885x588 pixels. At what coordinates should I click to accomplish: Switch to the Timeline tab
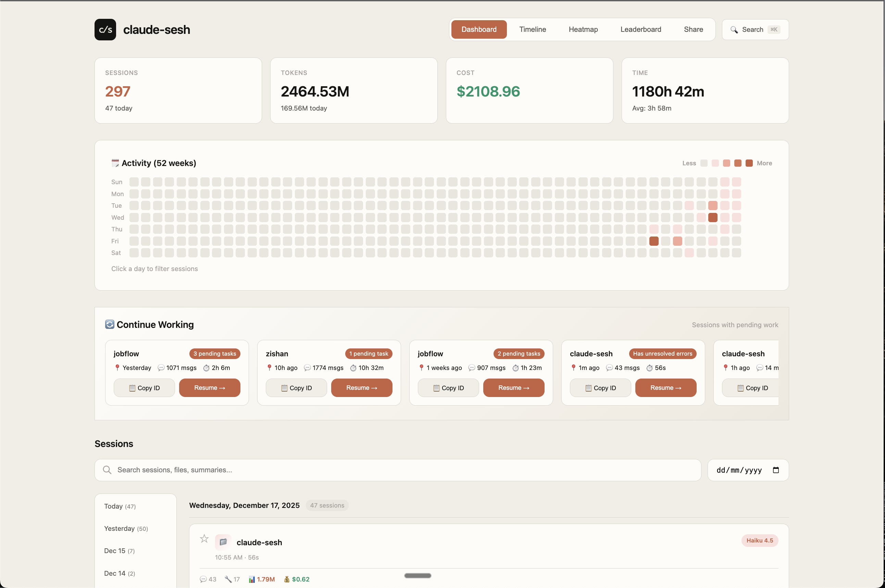tap(532, 30)
